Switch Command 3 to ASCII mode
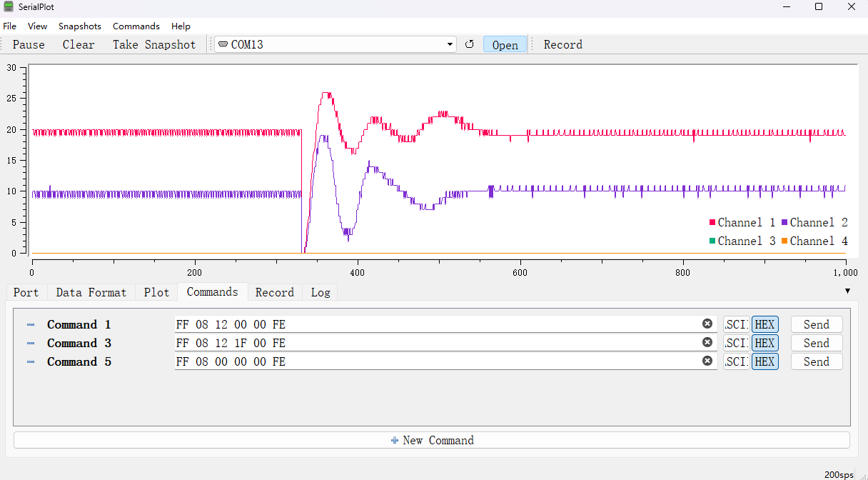The width and height of the screenshot is (868, 480). coord(736,343)
